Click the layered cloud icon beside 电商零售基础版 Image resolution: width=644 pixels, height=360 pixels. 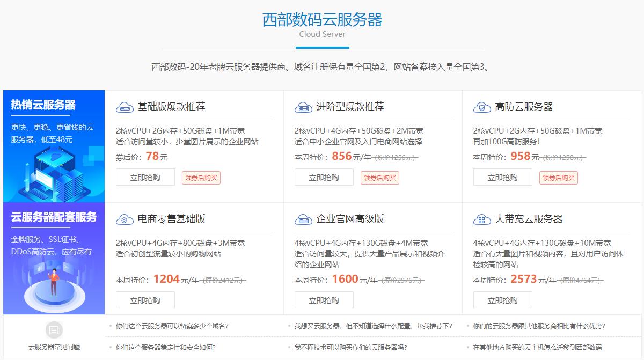tap(125, 219)
